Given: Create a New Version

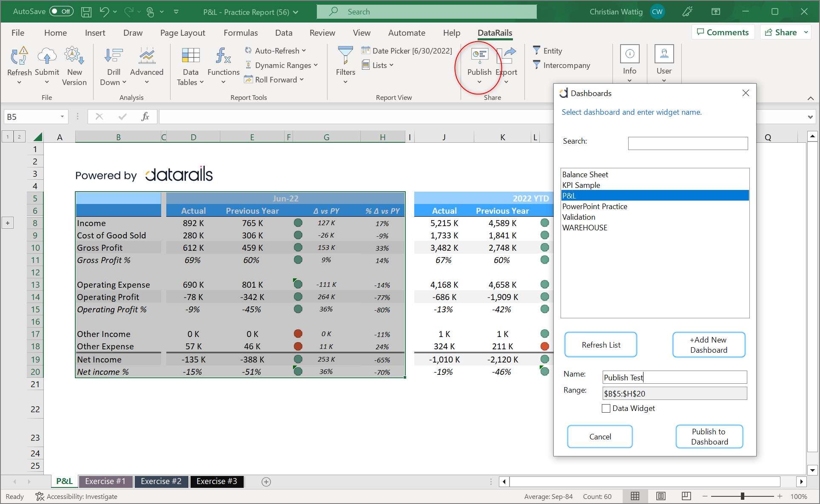Looking at the screenshot, I should click(74, 66).
